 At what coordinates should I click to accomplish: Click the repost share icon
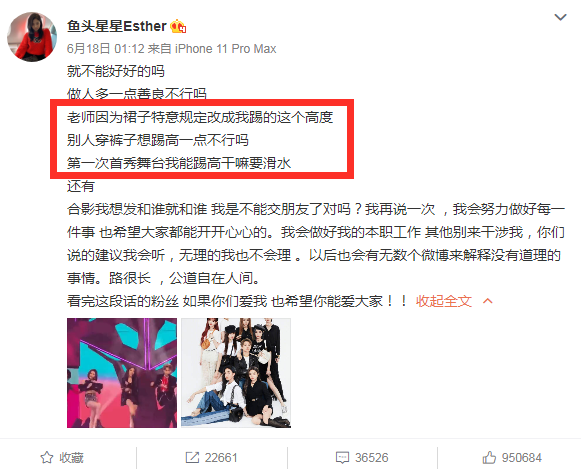(192, 458)
